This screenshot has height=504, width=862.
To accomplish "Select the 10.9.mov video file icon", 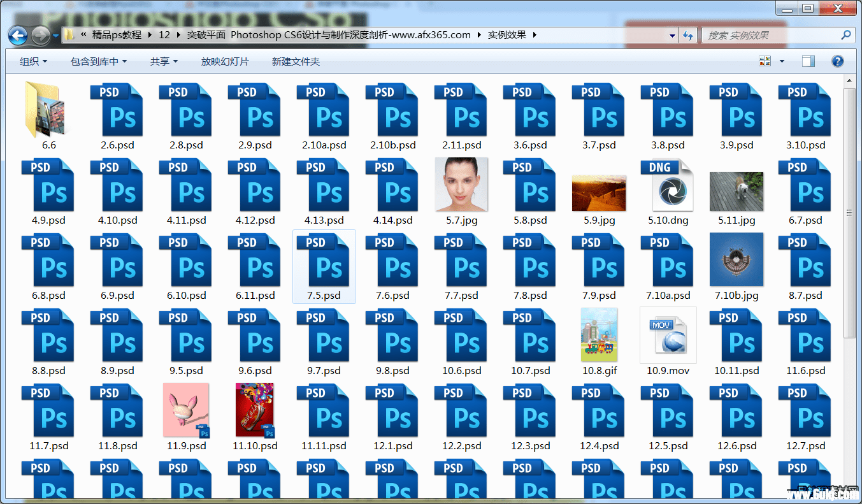I will point(668,335).
